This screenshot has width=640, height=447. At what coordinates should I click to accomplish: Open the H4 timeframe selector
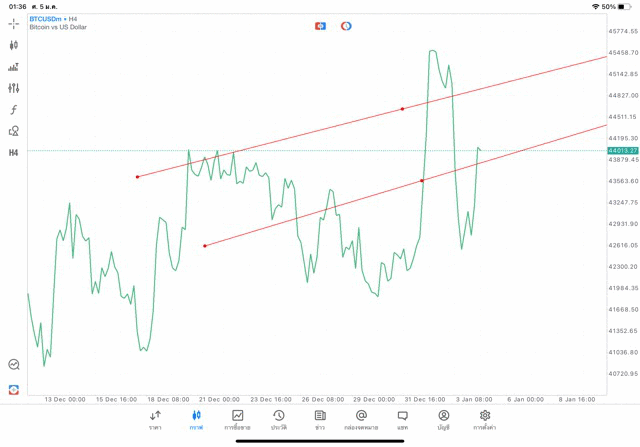[14, 153]
